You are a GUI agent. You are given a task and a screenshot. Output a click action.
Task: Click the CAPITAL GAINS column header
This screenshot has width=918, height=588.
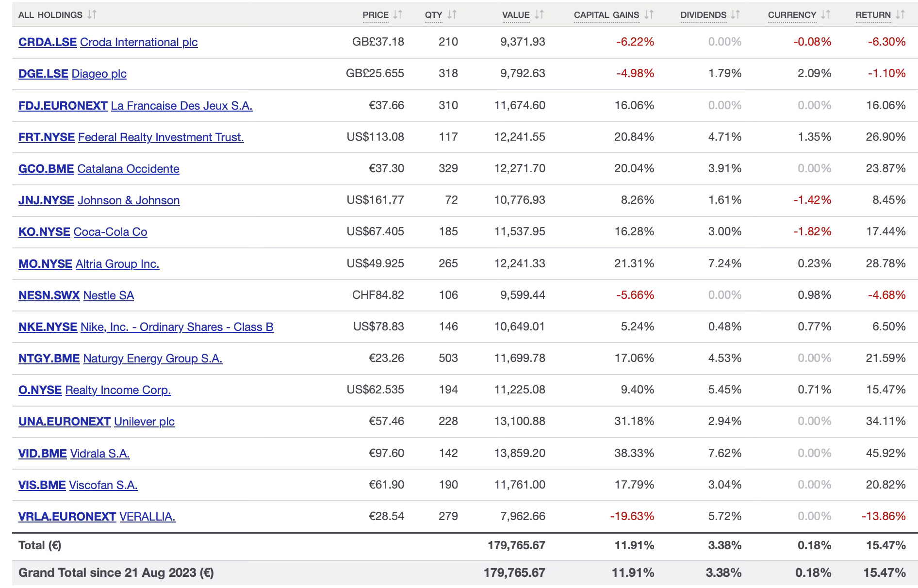click(607, 15)
